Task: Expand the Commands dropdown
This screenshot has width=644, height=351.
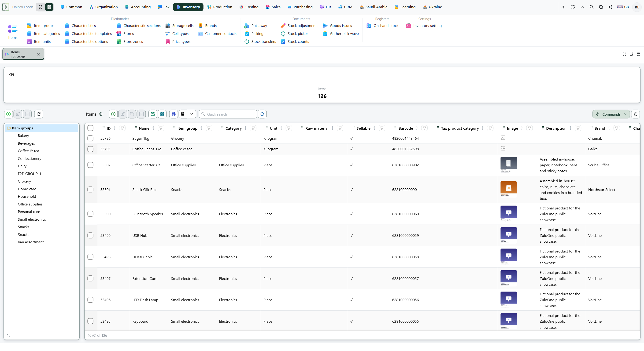Action: (x=611, y=114)
